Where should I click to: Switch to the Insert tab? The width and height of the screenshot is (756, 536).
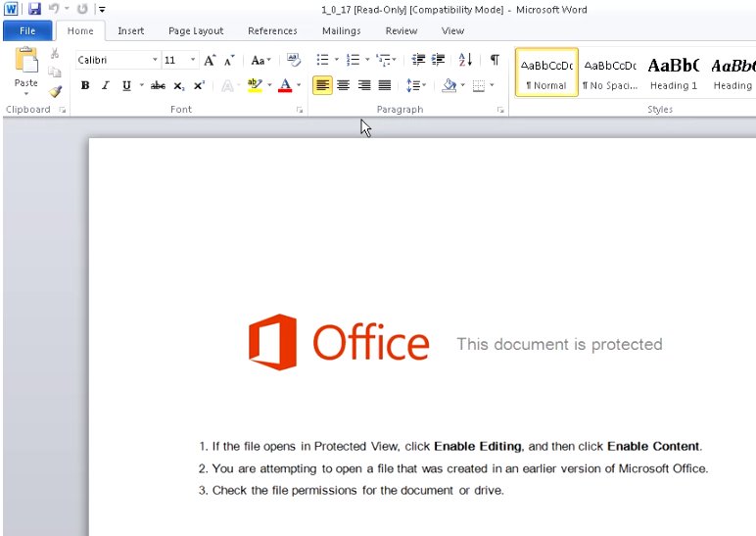[130, 31]
